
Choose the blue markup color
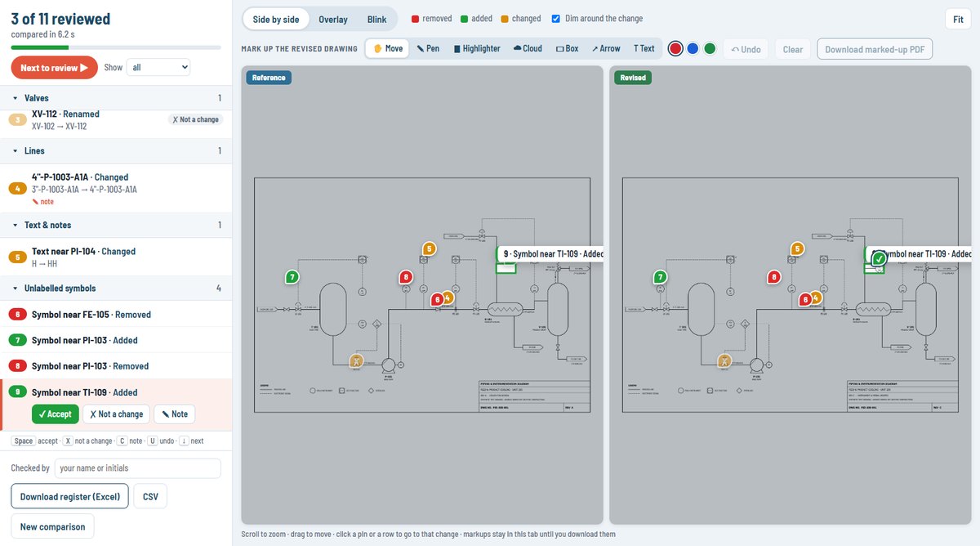coord(693,49)
